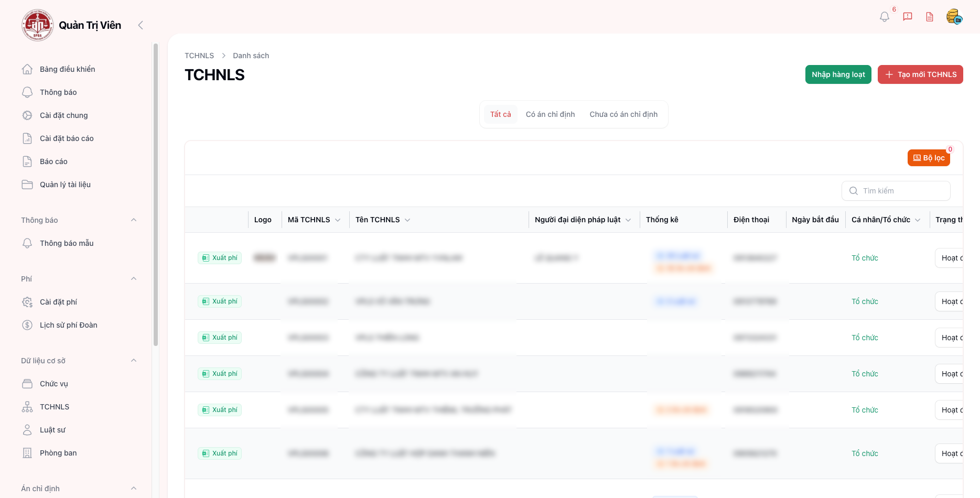Open Bảng điều khiển from the sidebar
The height and width of the screenshot is (498, 980).
[x=67, y=69]
